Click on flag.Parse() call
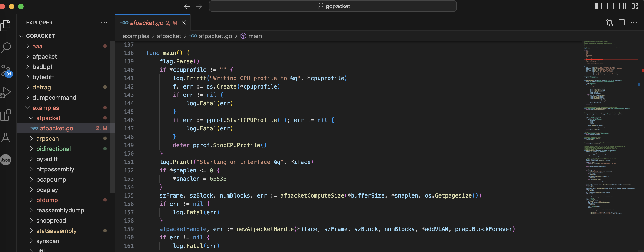 click(x=179, y=62)
